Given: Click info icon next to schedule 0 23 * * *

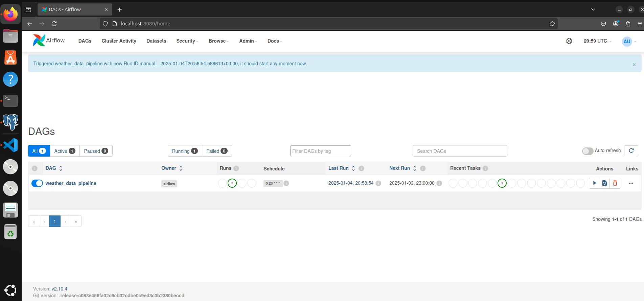Looking at the screenshot, I should pyautogui.click(x=286, y=183).
